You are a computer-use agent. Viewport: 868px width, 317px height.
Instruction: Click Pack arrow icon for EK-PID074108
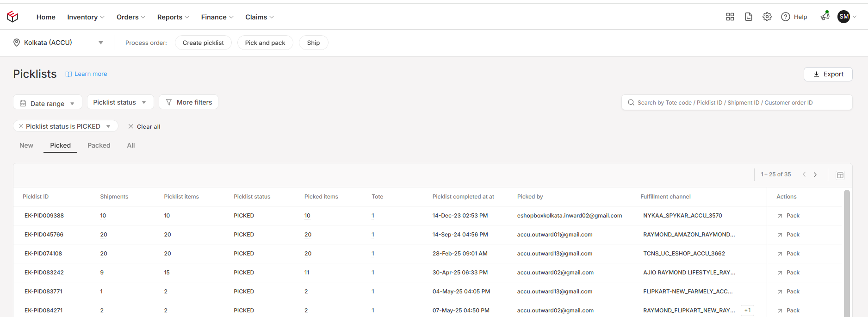pos(780,254)
